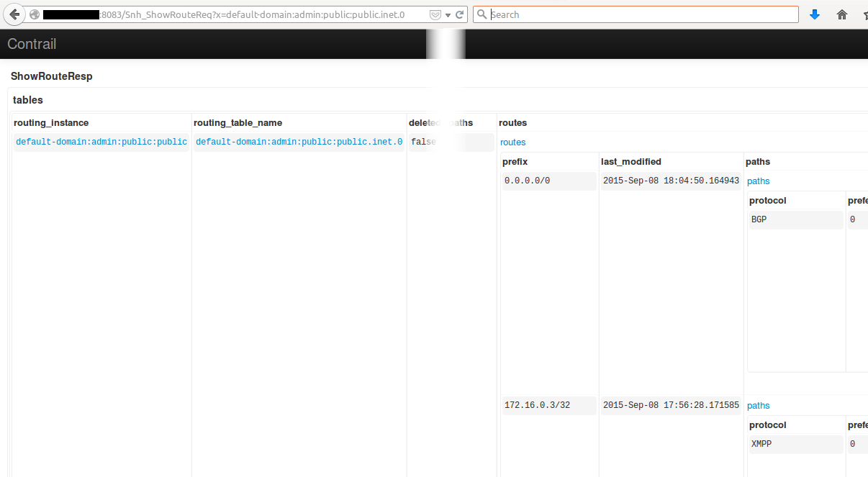Select the BGP protocol cell
868x477 pixels.
759,219
